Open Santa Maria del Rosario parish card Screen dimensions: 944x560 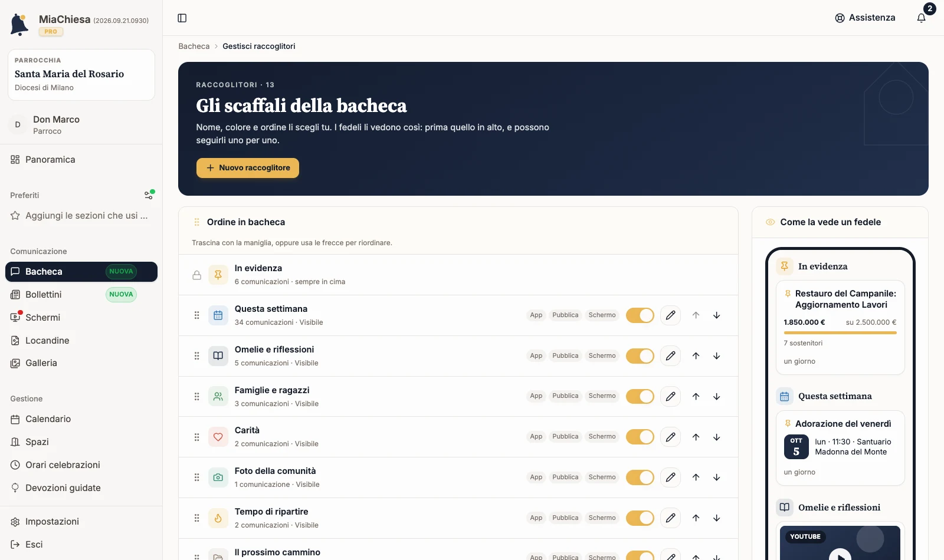[x=81, y=75]
